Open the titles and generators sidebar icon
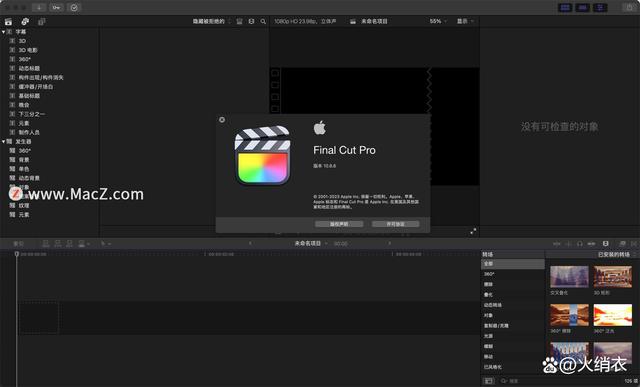640x387 pixels. (x=42, y=22)
